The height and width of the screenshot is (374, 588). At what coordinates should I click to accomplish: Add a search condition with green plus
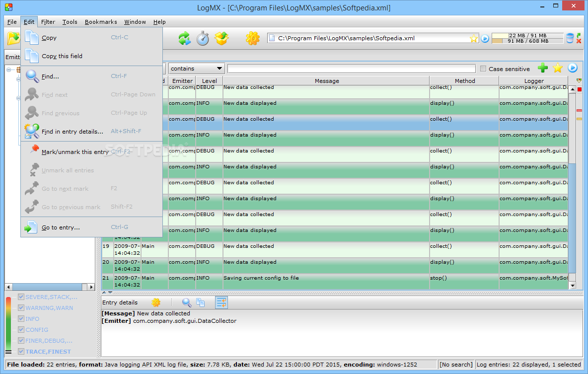543,68
